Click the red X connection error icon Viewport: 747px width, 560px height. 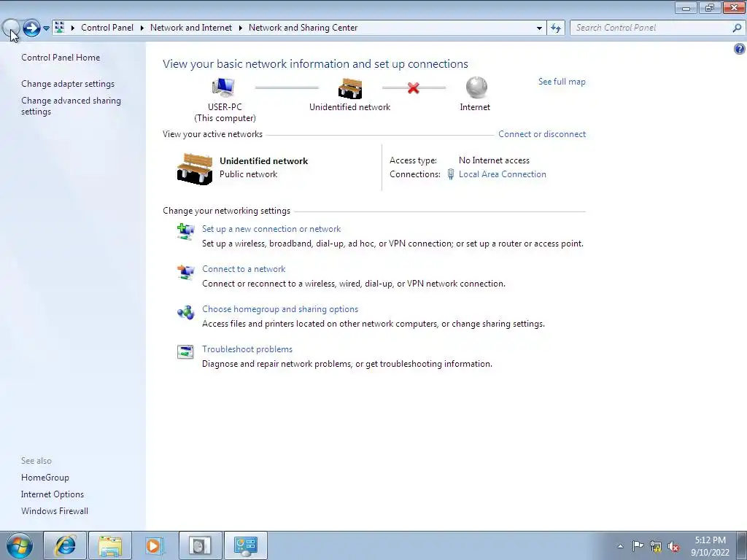(x=414, y=88)
